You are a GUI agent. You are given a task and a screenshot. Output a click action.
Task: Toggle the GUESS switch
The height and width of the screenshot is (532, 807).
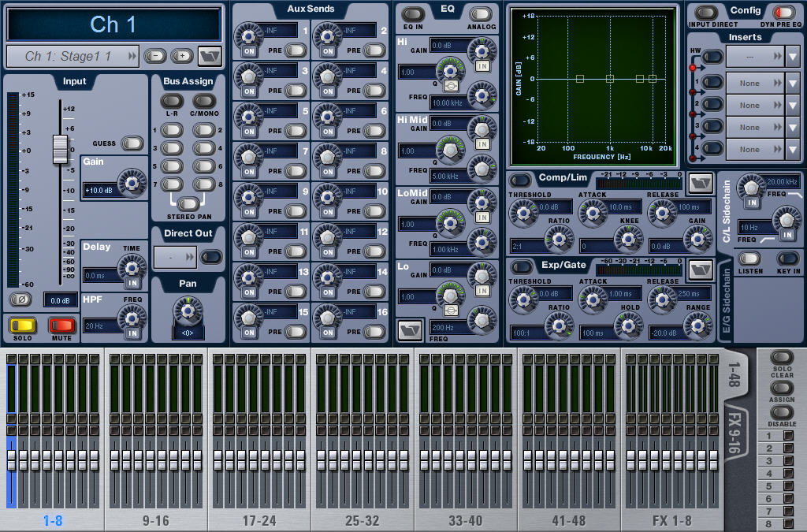tap(132, 143)
